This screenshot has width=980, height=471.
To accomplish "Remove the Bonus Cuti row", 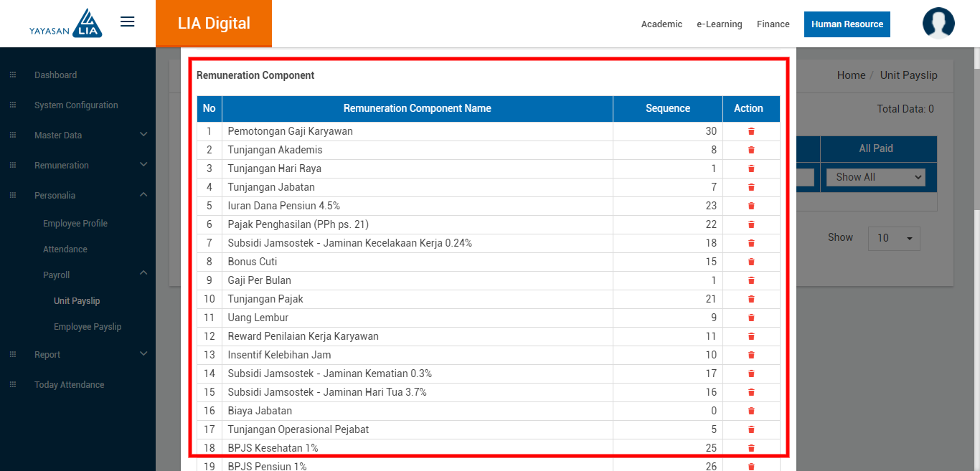I will point(751,262).
